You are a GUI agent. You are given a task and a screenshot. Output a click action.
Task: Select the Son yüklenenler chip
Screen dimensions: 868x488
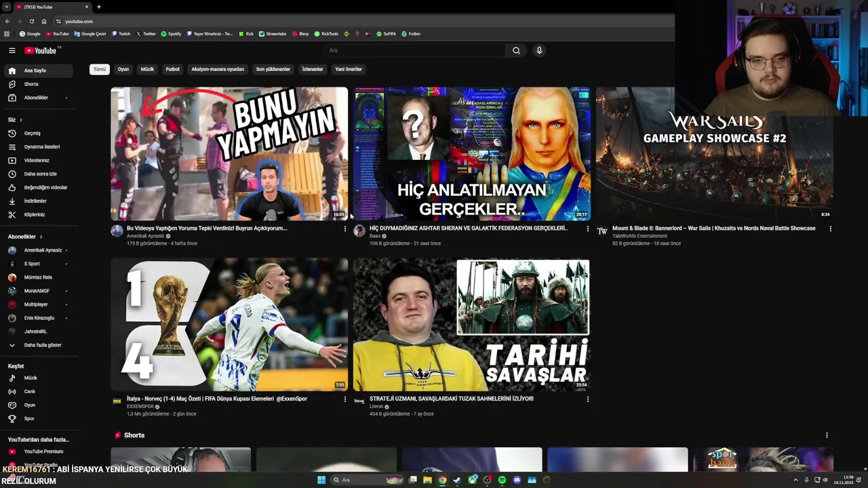273,69
